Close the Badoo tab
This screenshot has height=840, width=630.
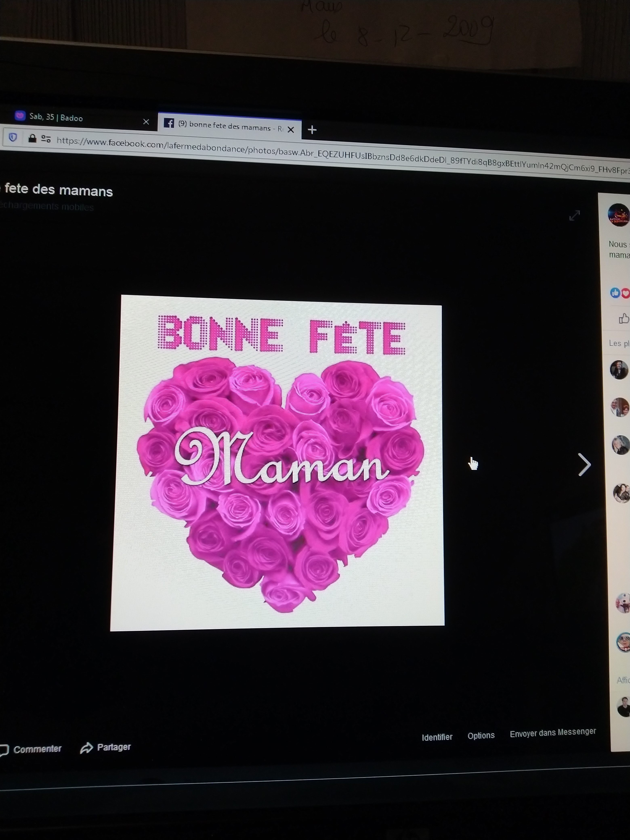[146, 122]
